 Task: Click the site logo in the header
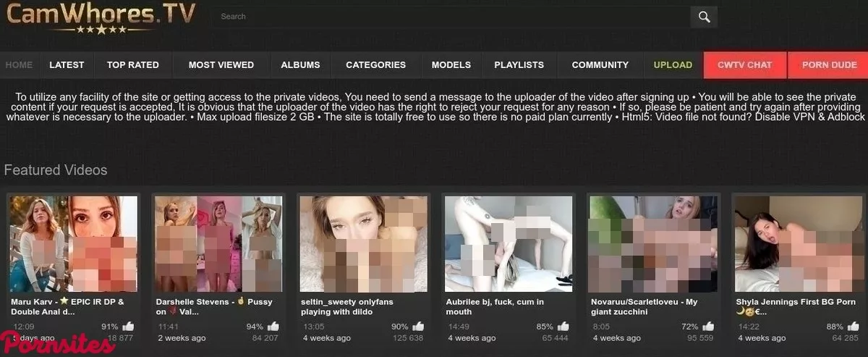(101, 17)
